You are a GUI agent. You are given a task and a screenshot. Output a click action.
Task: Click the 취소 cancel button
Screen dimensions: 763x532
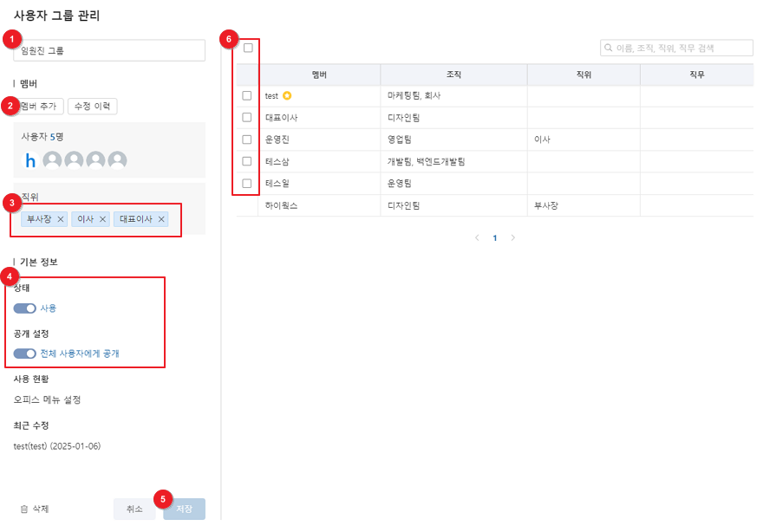tap(134, 509)
